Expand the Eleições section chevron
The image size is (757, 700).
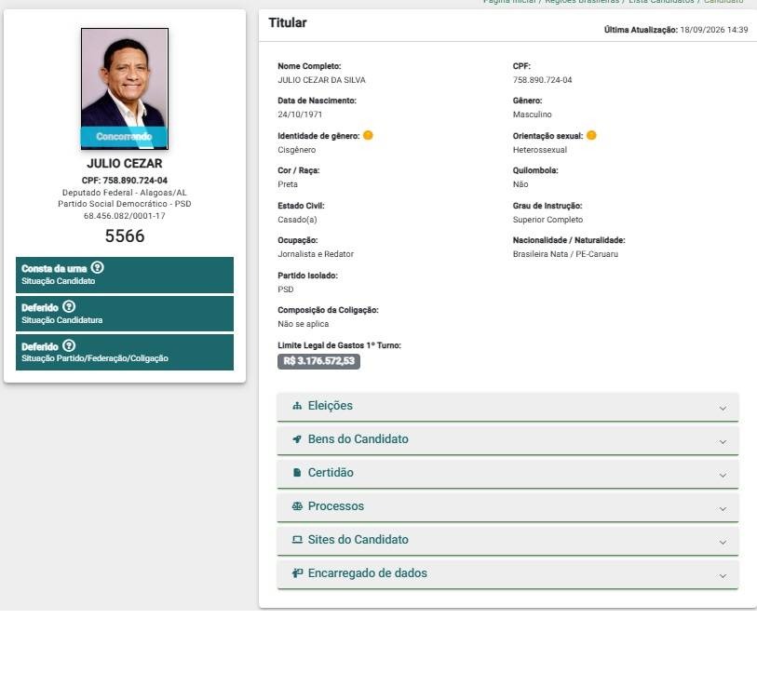click(x=723, y=409)
